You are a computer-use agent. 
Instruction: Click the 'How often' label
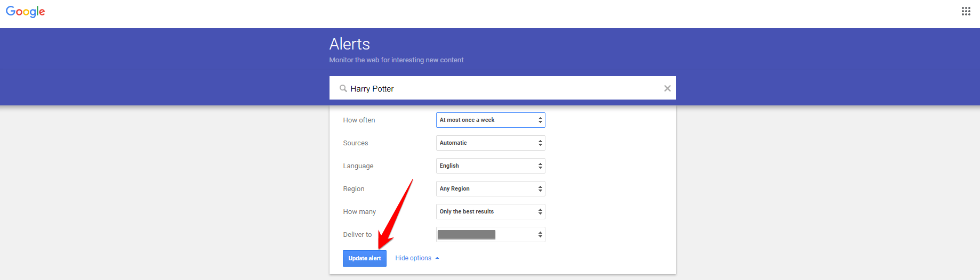pyautogui.click(x=359, y=120)
